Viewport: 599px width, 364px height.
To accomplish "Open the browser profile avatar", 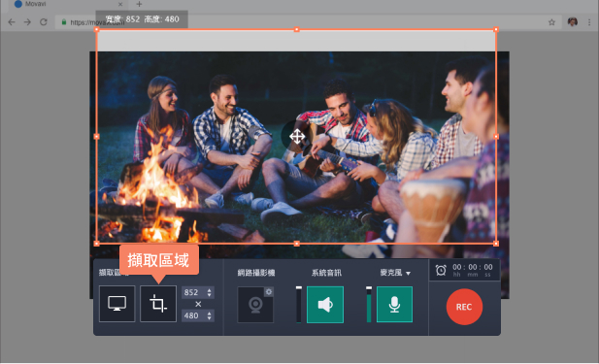I will 572,22.
